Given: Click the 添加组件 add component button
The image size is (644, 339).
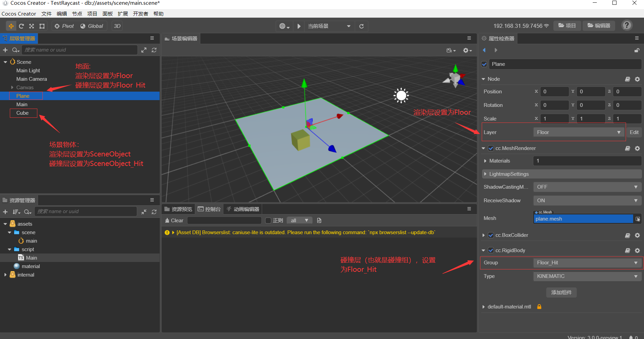Looking at the screenshot, I should click(562, 293).
